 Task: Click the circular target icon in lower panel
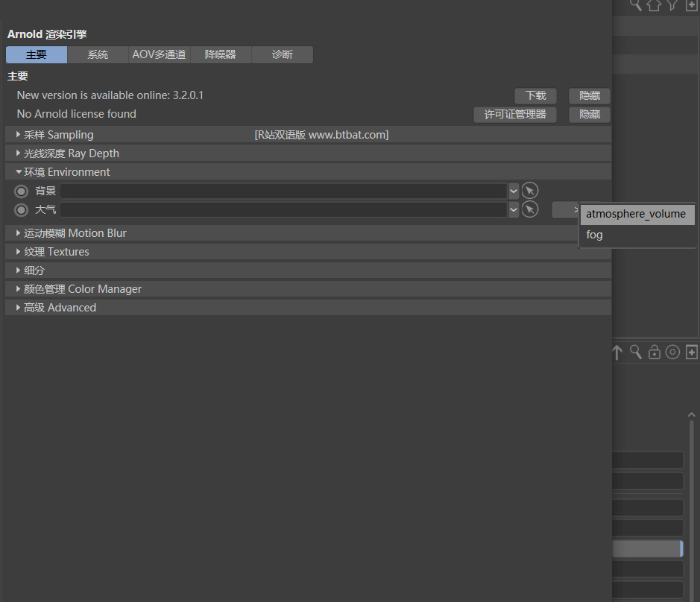pos(672,352)
